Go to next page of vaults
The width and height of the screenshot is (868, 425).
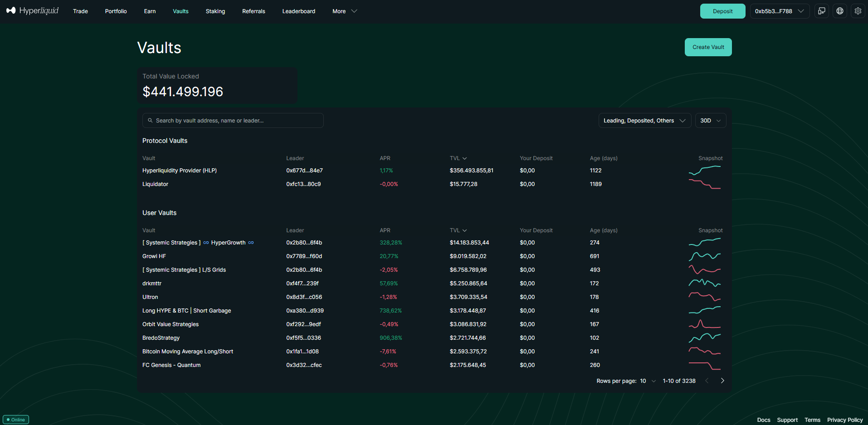click(722, 381)
